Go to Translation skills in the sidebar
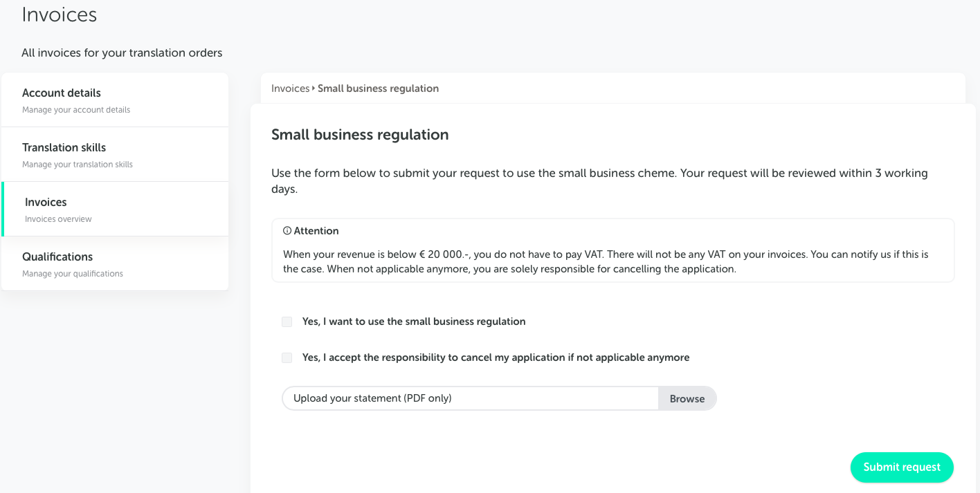 click(x=115, y=155)
